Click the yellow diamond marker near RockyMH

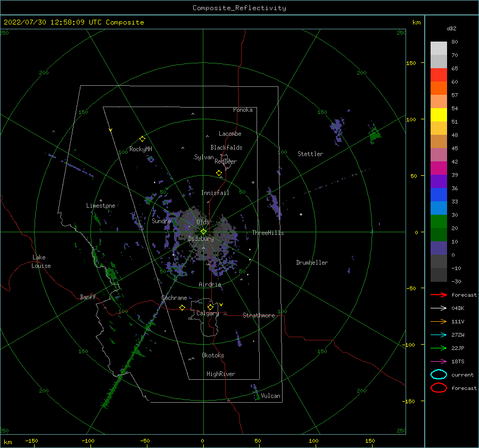point(142,139)
